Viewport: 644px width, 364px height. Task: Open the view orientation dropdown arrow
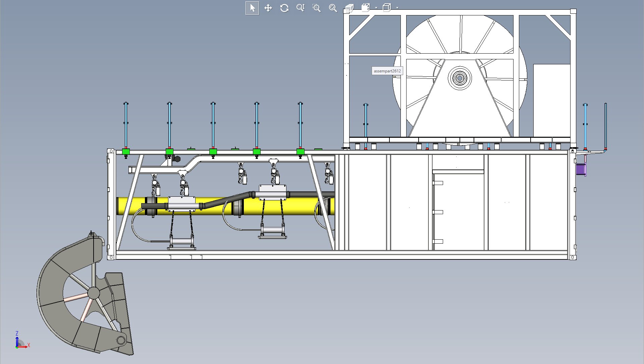(x=376, y=8)
